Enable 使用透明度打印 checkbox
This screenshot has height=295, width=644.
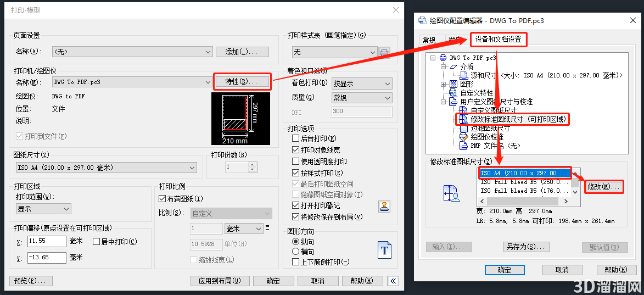(295, 162)
